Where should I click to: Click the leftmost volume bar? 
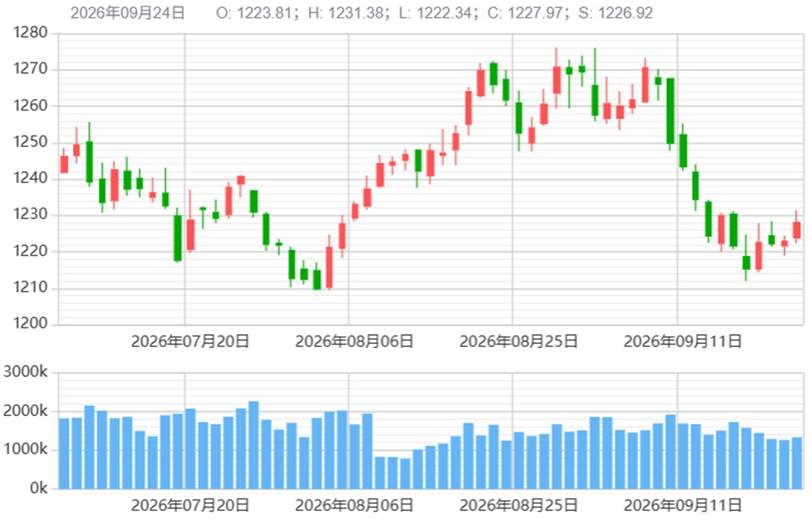[x=64, y=454]
